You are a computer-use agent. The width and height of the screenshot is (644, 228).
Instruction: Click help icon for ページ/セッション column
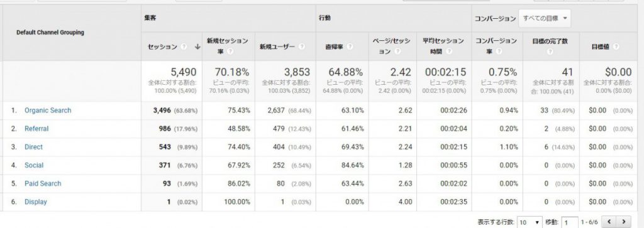[397, 52]
